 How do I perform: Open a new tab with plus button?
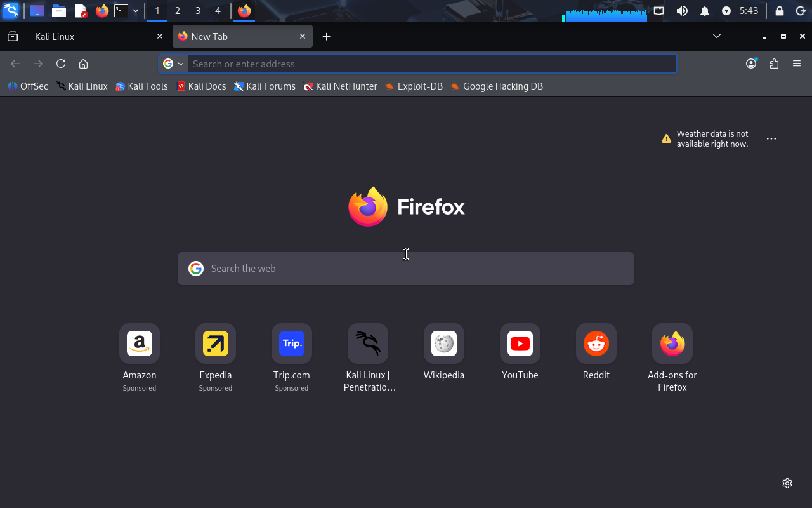(326, 36)
